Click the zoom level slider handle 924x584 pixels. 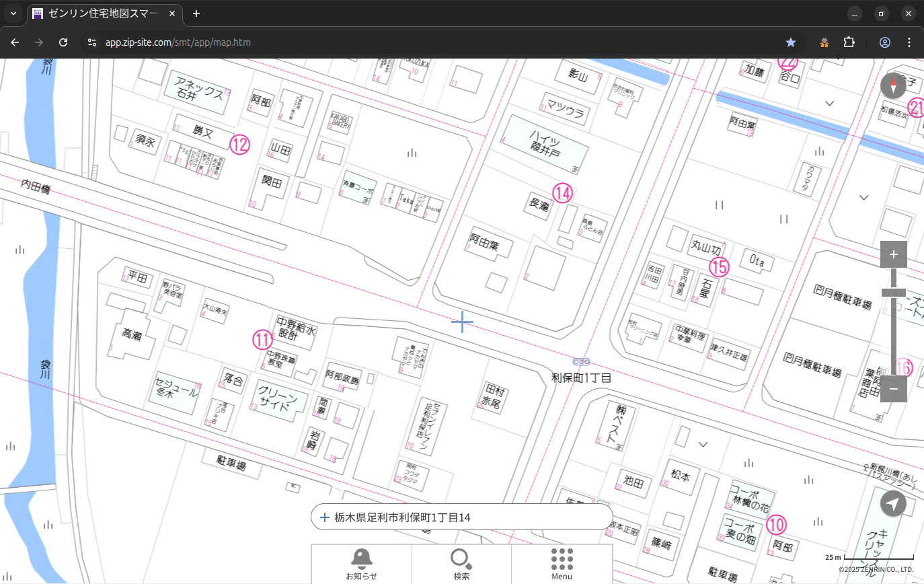click(893, 293)
